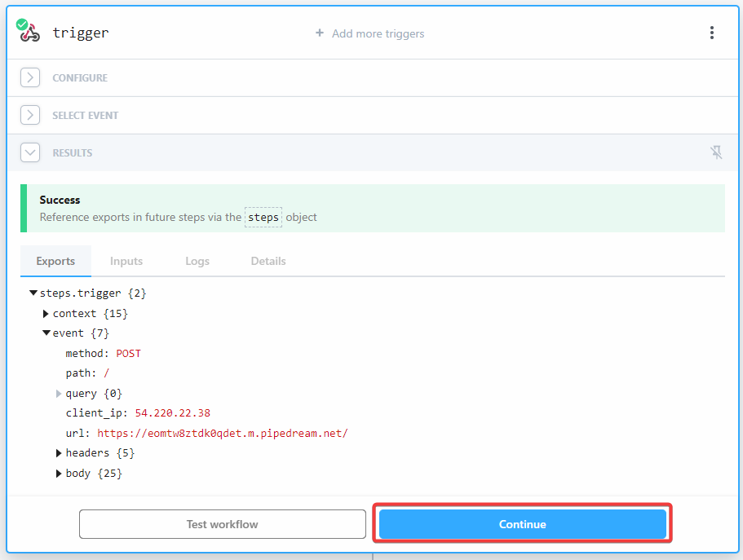Expand the headers {5} node

click(59, 453)
